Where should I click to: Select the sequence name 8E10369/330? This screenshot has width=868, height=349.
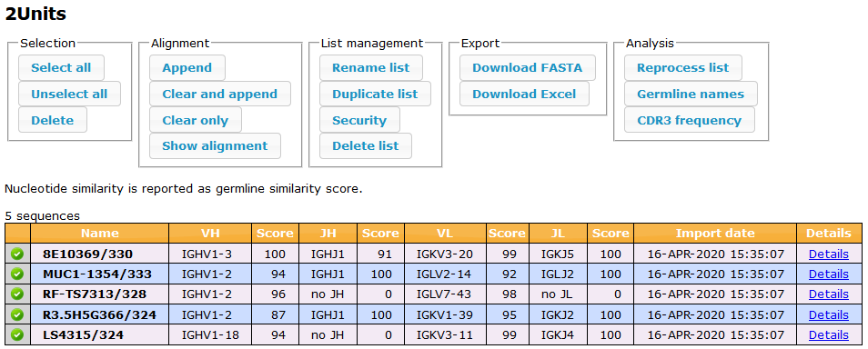(x=88, y=254)
